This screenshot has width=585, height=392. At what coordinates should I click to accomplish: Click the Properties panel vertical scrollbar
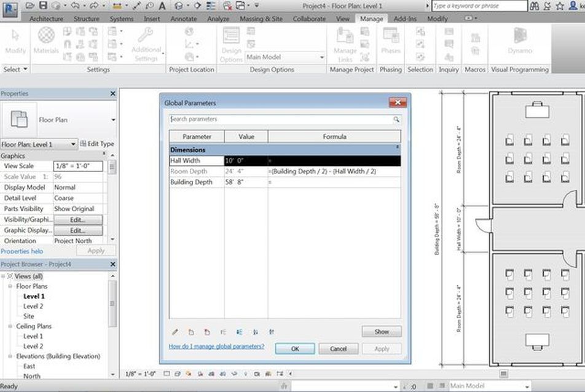112,168
